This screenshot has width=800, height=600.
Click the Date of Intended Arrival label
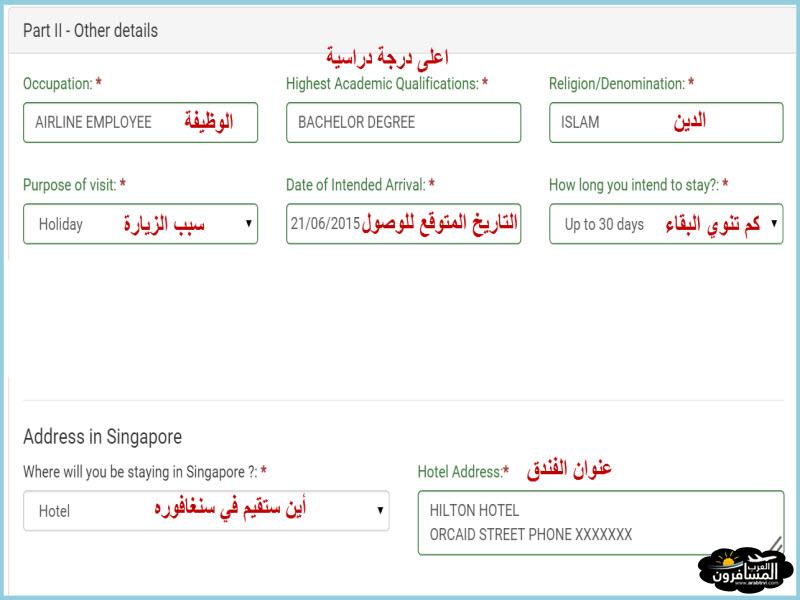pyautogui.click(x=360, y=185)
